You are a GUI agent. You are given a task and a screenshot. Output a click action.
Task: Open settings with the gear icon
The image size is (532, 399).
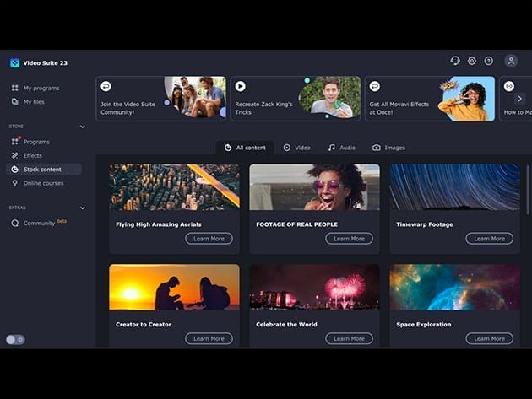point(472,61)
